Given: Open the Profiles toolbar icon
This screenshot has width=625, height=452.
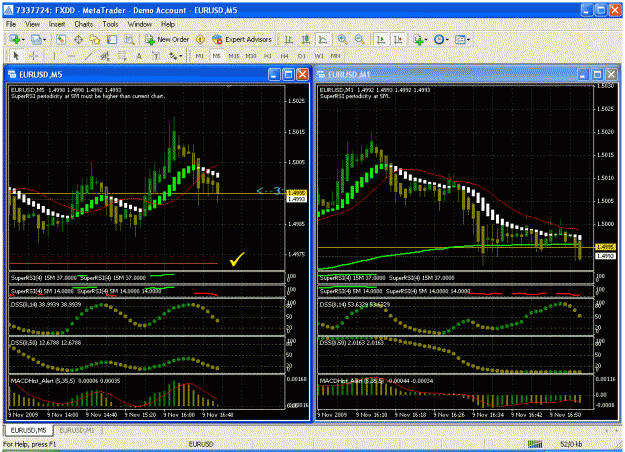Looking at the screenshot, I should pos(36,39).
